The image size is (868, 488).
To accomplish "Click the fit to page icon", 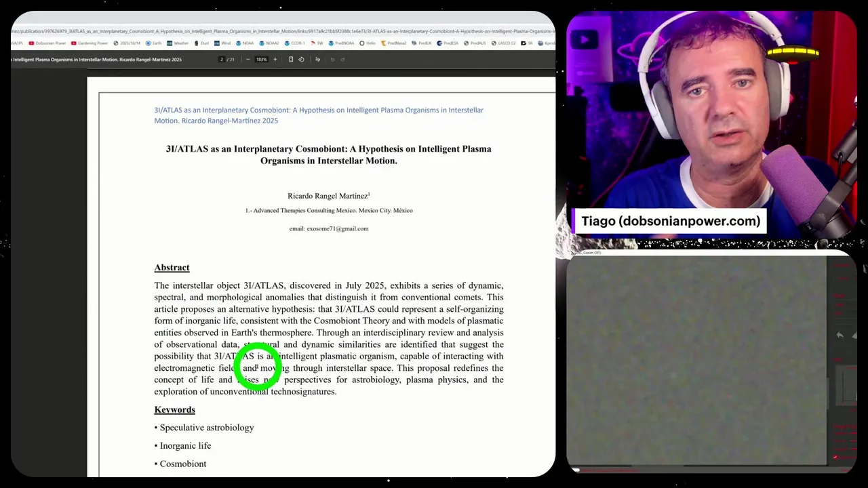I will pyautogui.click(x=291, y=60).
